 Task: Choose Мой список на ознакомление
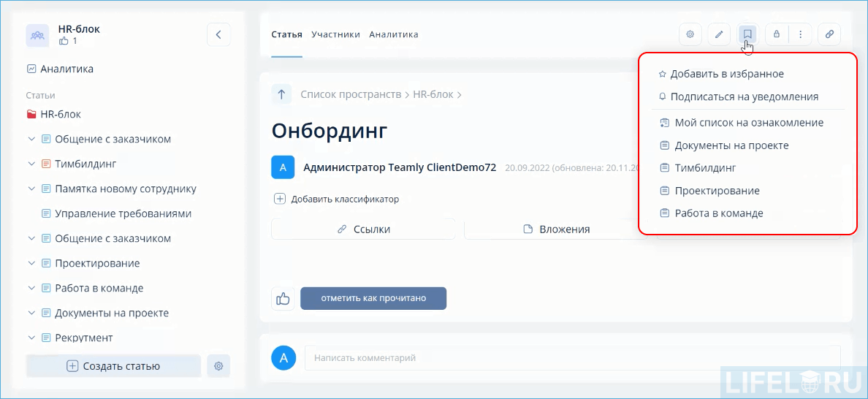pos(742,123)
